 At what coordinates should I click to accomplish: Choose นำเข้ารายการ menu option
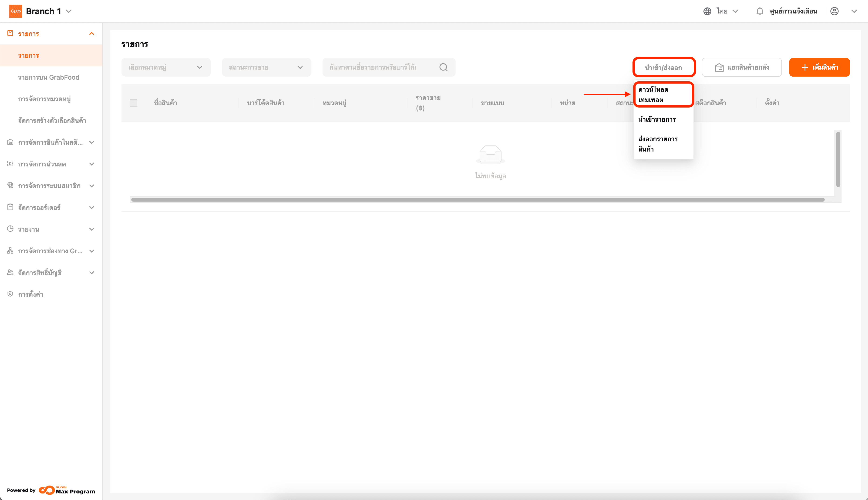pos(657,119)
